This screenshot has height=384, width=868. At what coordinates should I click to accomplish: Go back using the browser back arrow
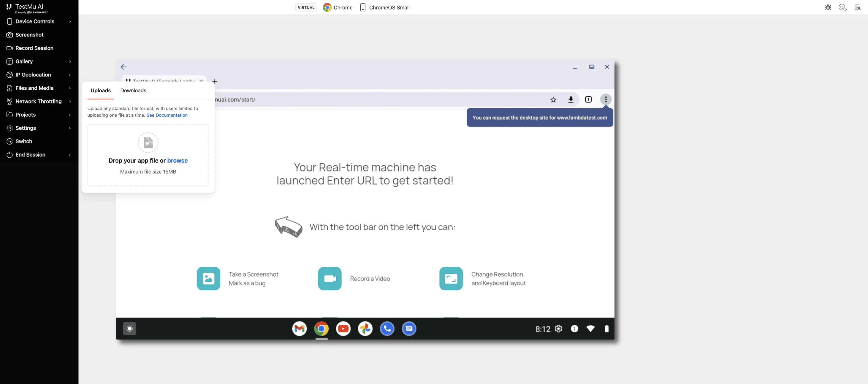pos(124,67)
